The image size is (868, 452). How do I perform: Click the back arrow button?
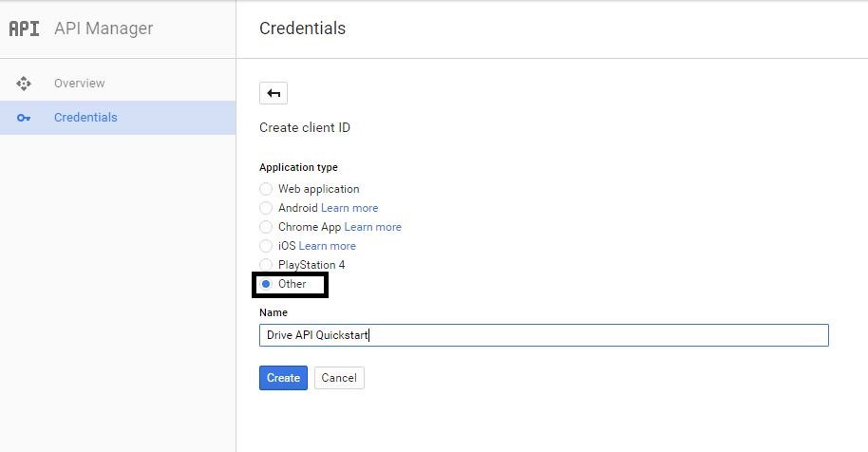point(274,93)
